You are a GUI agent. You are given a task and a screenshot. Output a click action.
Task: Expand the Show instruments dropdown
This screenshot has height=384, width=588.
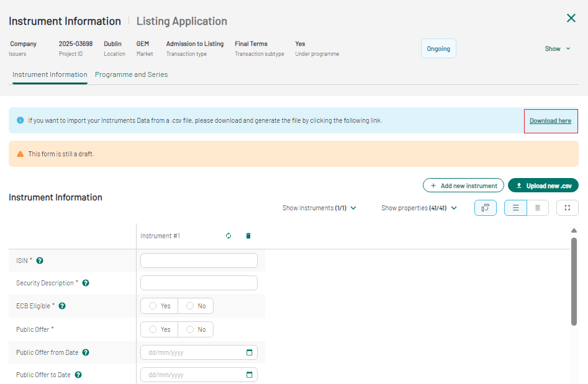click(x=319, y=208)
